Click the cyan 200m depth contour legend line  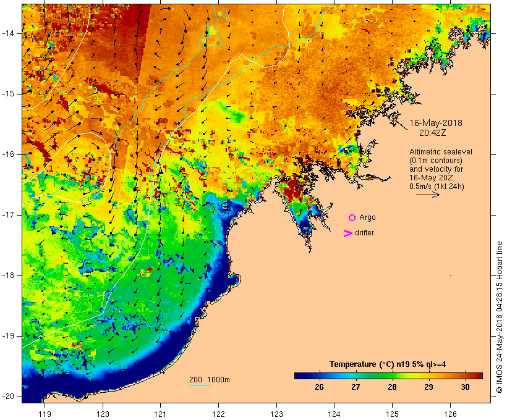pos(200,385)
